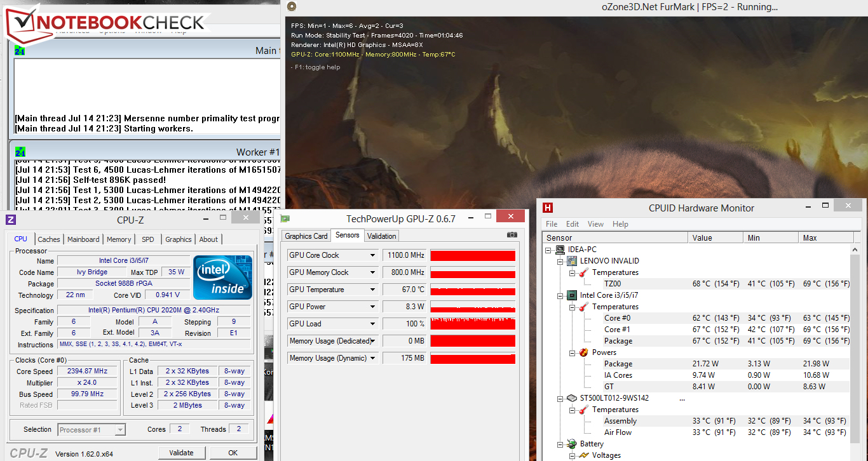Open the Memory Usage (Dynamic) dropdown

click(373, 358)
